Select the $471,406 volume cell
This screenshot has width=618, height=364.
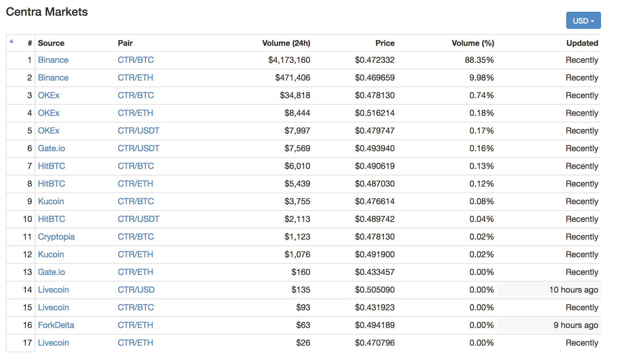pos(293,78)
